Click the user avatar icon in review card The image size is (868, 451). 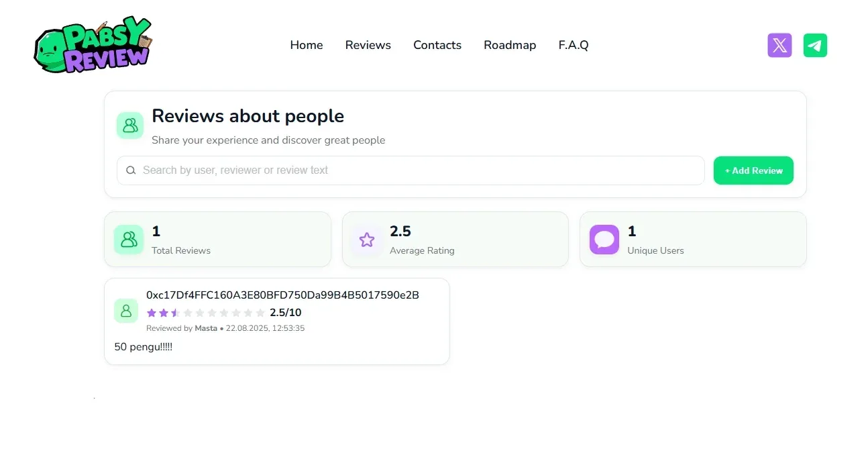pyautogui.click(x=126, y=311)
